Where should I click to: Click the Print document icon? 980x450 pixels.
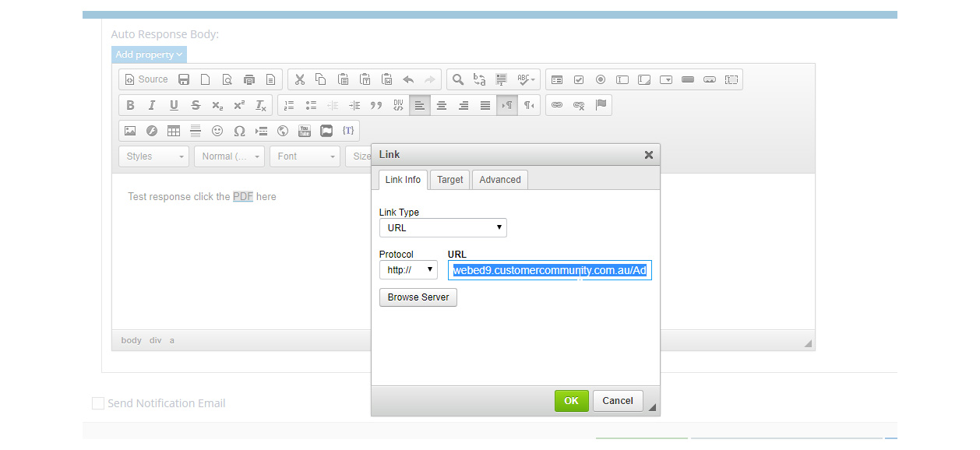point(249,79)
